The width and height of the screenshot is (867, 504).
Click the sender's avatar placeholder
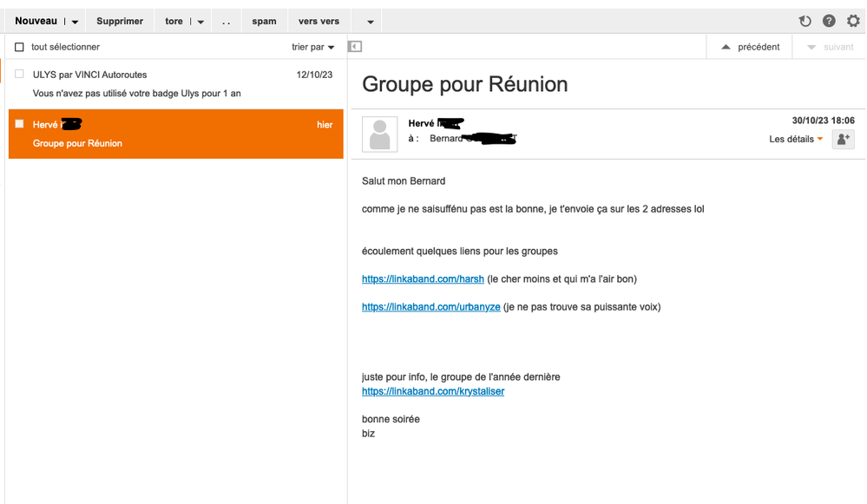379,134
